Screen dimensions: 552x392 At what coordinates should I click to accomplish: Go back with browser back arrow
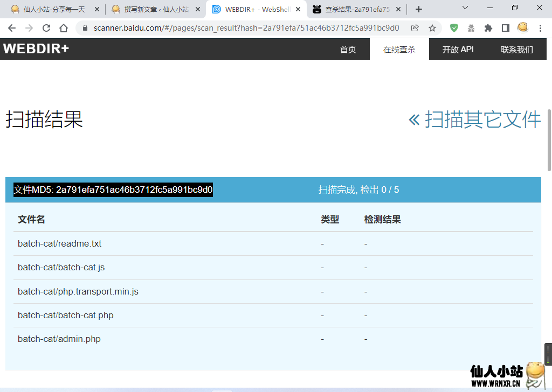coord(12,28)
